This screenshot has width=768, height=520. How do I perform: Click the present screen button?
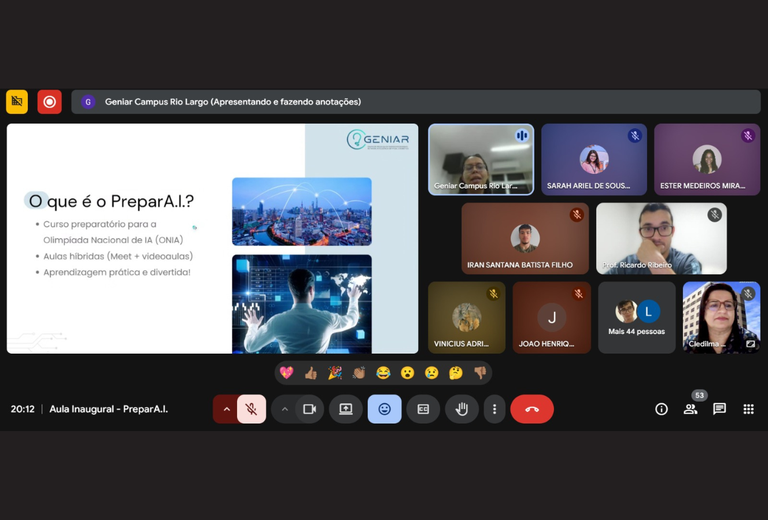[346, 409]
